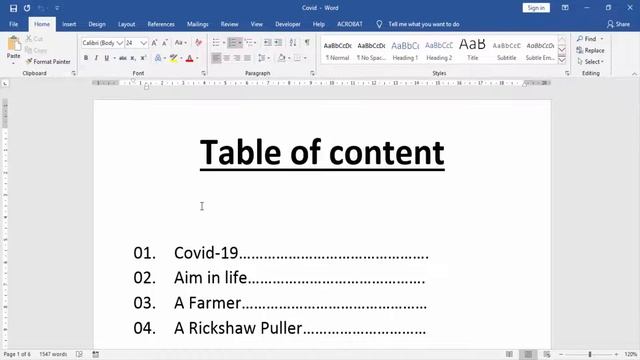Open the File tab
640x360 pixels.
13,24
